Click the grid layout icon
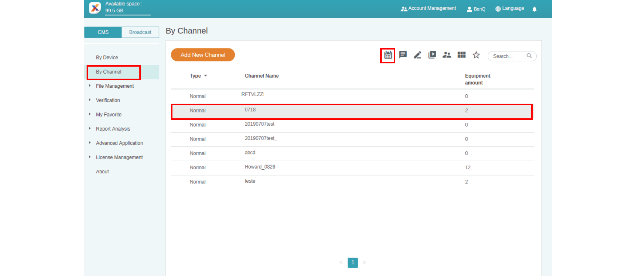 pyautogui.click(x=461, y=55)
